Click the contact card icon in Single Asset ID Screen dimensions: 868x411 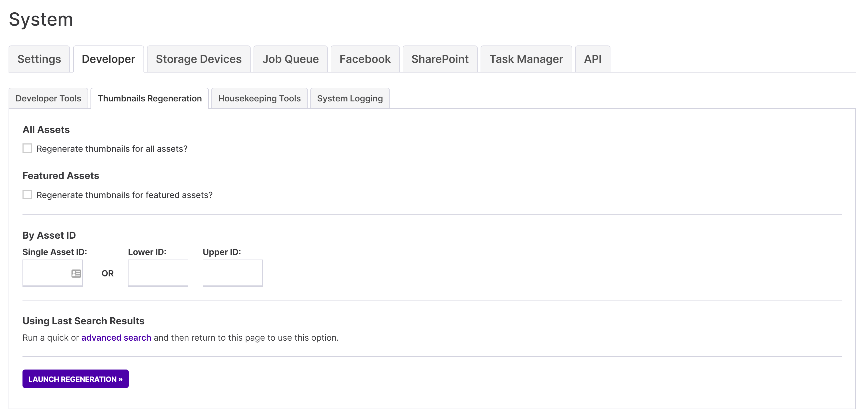(76, 273)
